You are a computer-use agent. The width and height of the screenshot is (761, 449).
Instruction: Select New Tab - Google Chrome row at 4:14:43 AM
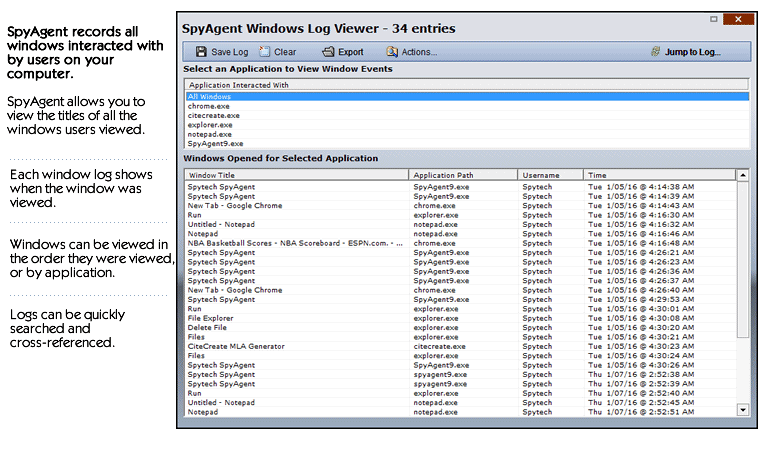[460, 205]
